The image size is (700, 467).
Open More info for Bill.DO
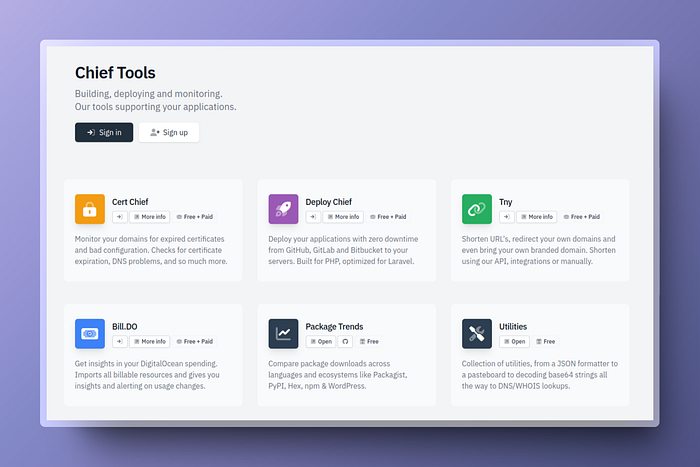click(150, 342)
